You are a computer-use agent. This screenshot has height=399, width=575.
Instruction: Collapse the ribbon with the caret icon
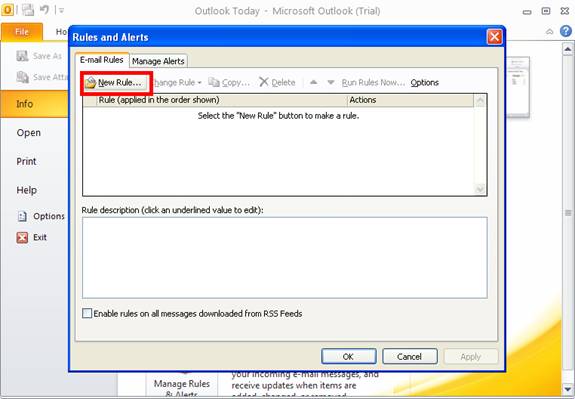tap(549, 32)
